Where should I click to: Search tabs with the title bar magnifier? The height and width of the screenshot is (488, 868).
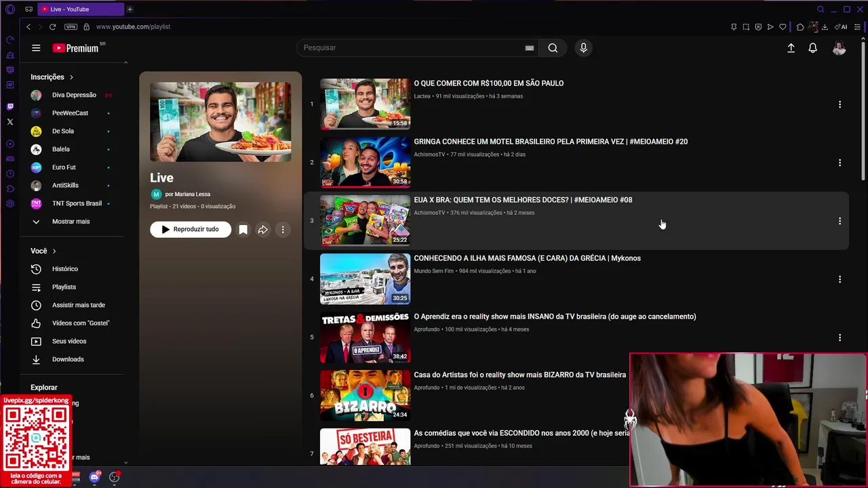(x=821, y=9)
